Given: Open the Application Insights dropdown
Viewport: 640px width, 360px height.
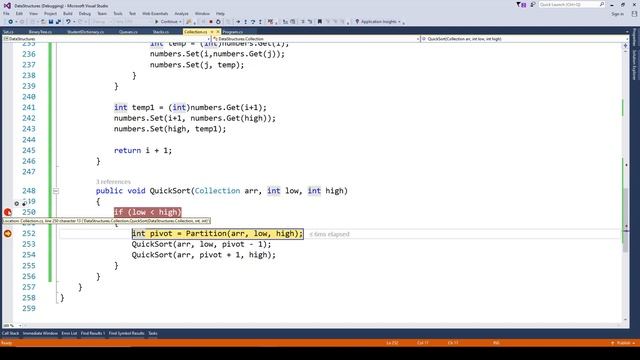Looking at the screenshot, I should pyautogui.click(x=399, y=22).
